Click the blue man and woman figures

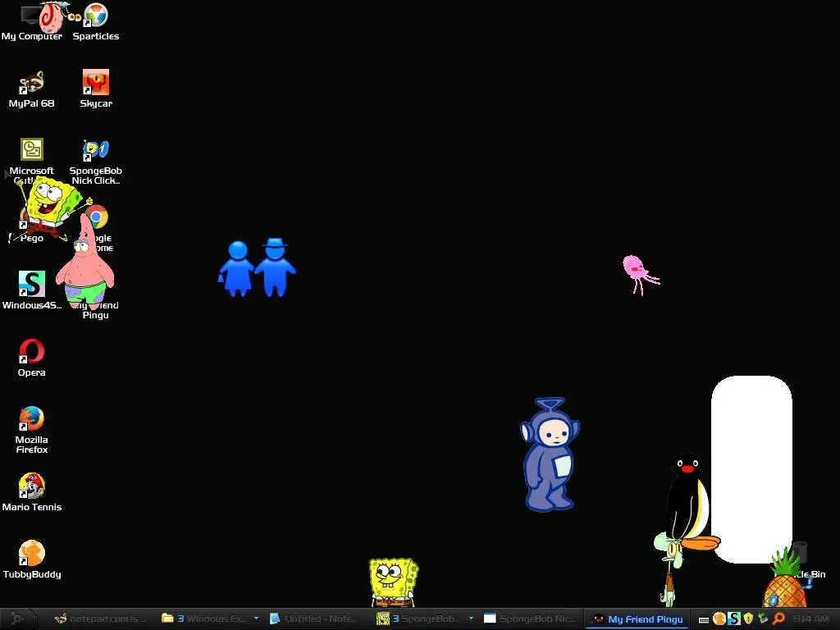[257, 267]
